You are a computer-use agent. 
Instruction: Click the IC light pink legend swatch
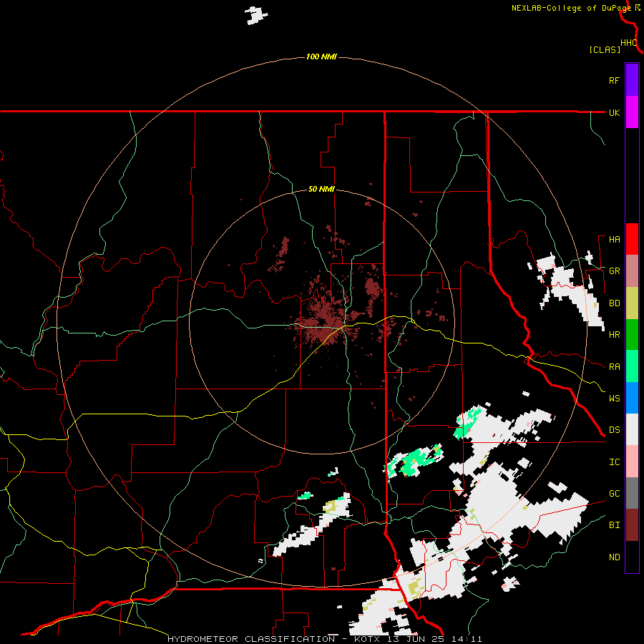point(632,462)
